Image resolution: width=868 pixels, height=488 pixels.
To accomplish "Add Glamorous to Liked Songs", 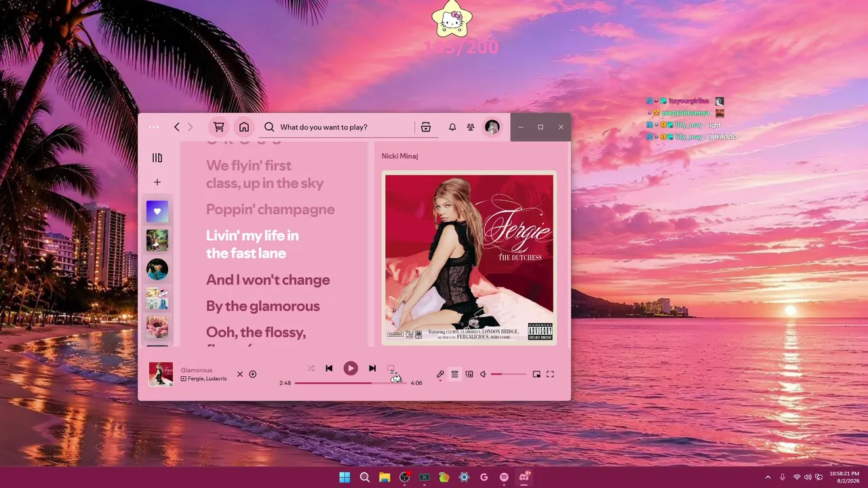I will 253,374.
